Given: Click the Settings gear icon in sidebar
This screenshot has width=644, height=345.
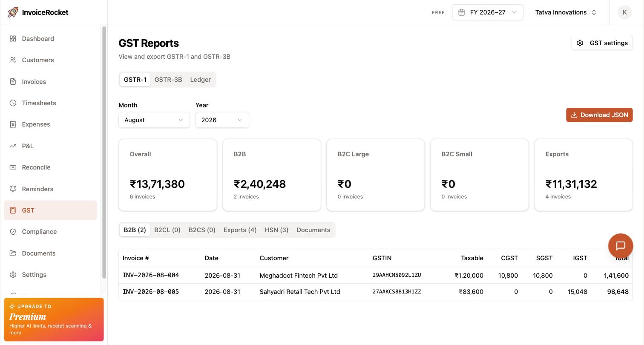Looking at the screenshot, I should [13, 275].
